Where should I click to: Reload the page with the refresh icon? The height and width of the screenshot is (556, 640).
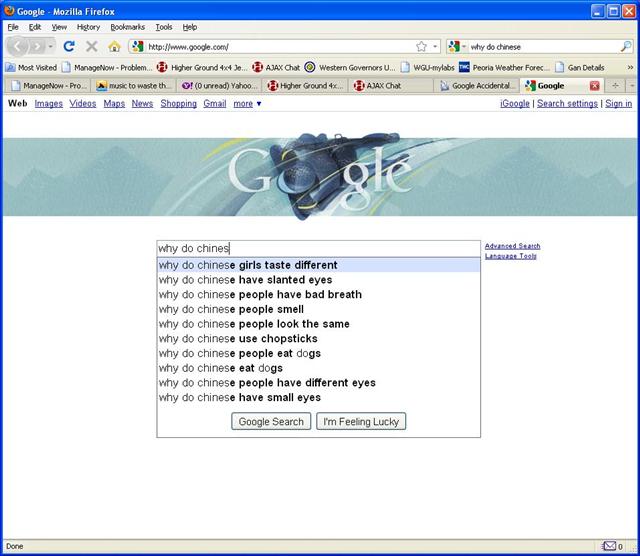(69, 46)
